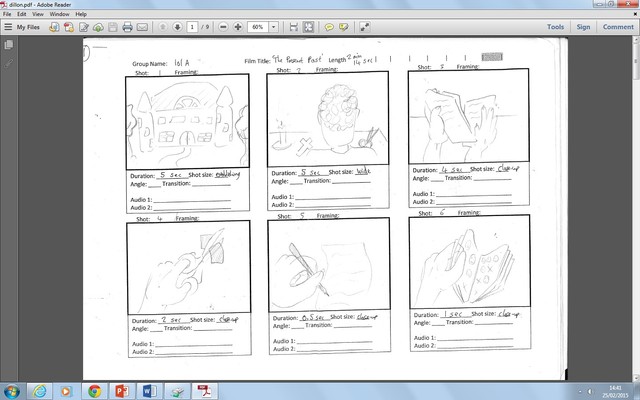The image size is (640, 400).
Task: Open the Sign pane
Action: pyautogui.click(x=583, y=27)
